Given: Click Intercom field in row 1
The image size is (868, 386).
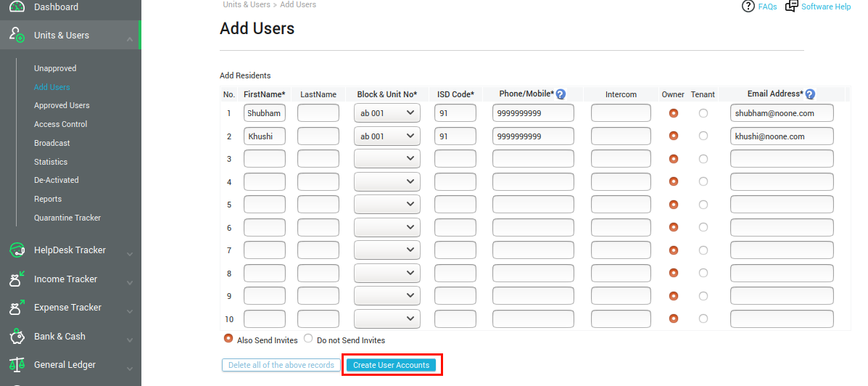Looking at the screenshot, I should (x=621, y=113).
